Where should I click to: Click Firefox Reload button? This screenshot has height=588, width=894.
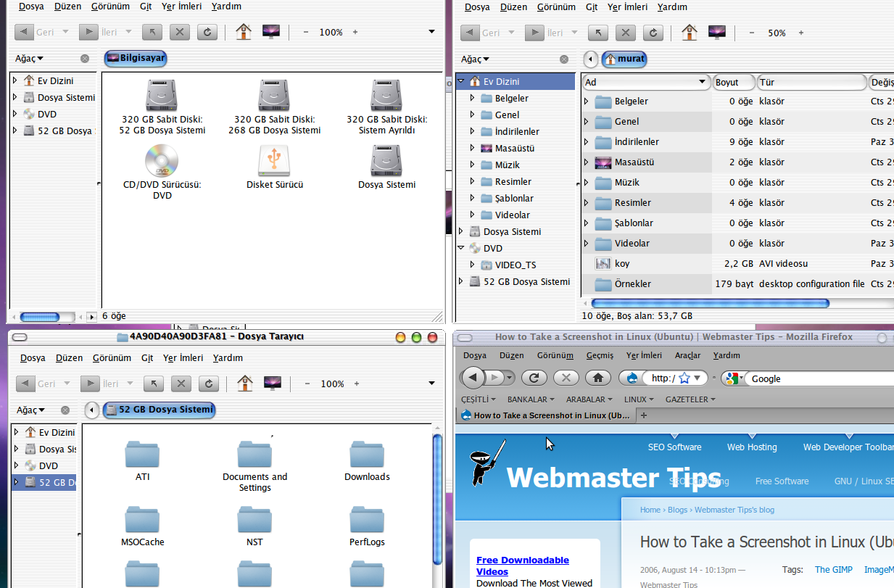pyautogui.click(x=534, y=378)
